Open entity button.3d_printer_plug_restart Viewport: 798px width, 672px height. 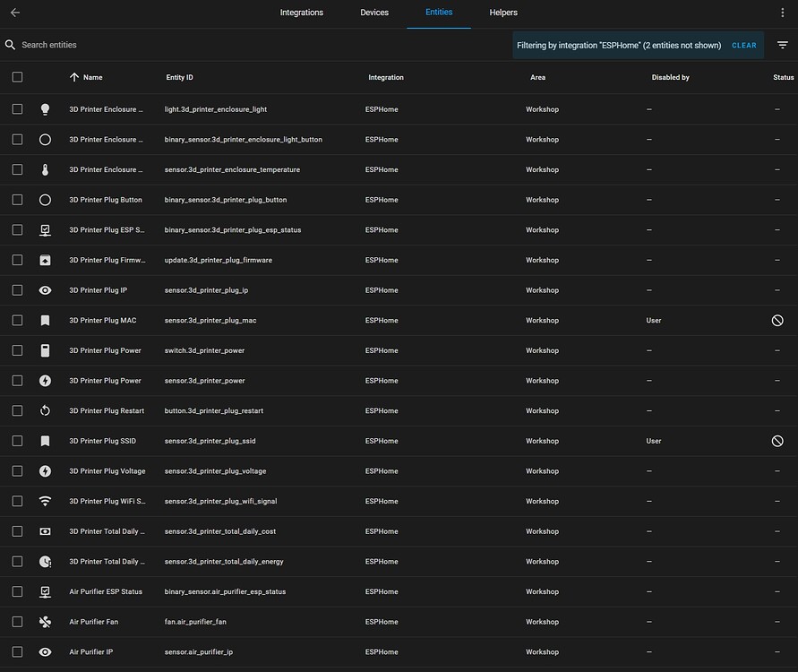pos(214,411)
